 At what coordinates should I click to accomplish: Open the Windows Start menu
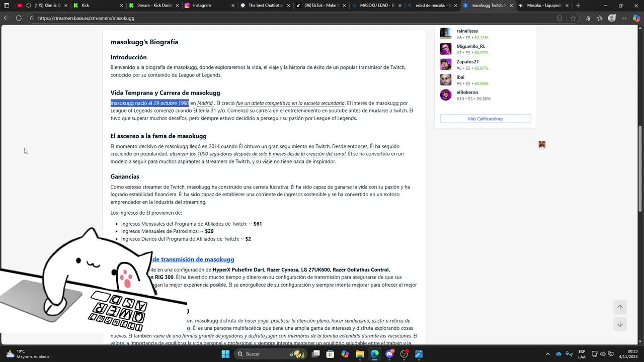tap(225, 354)
